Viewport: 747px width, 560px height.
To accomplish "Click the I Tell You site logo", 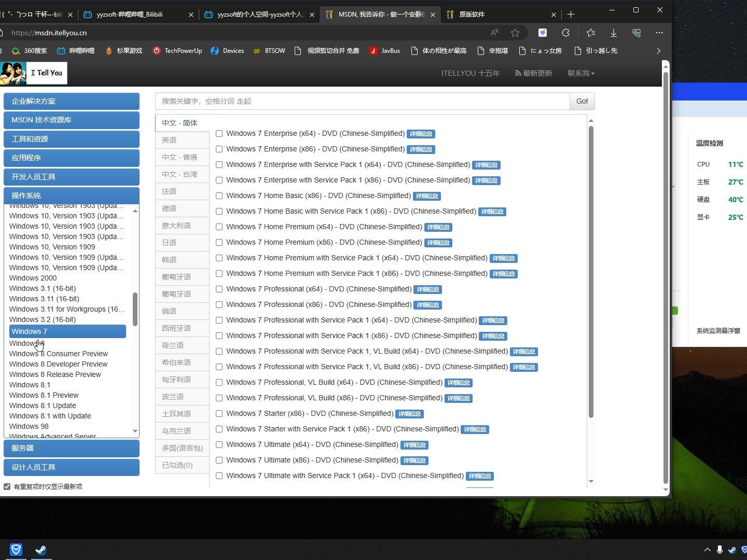I will pos(33,73).
